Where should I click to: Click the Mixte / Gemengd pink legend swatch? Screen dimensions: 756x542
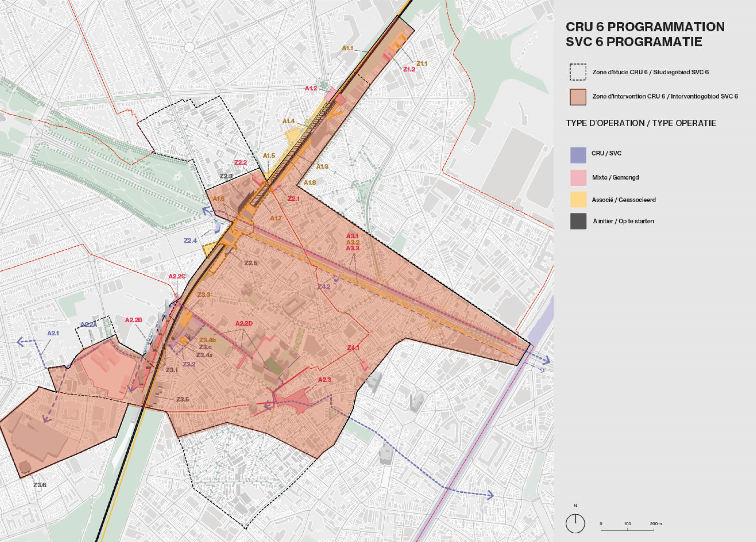pos(578,177)
